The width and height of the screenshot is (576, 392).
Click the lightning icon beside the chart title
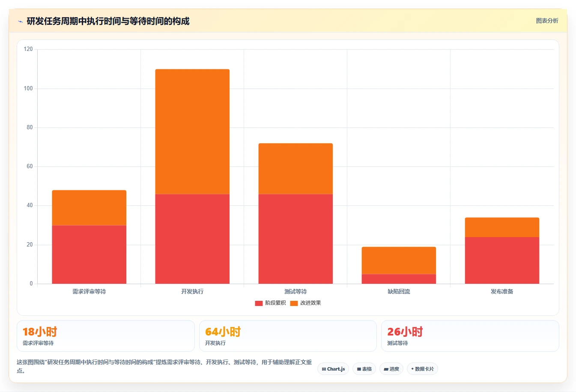20,21
